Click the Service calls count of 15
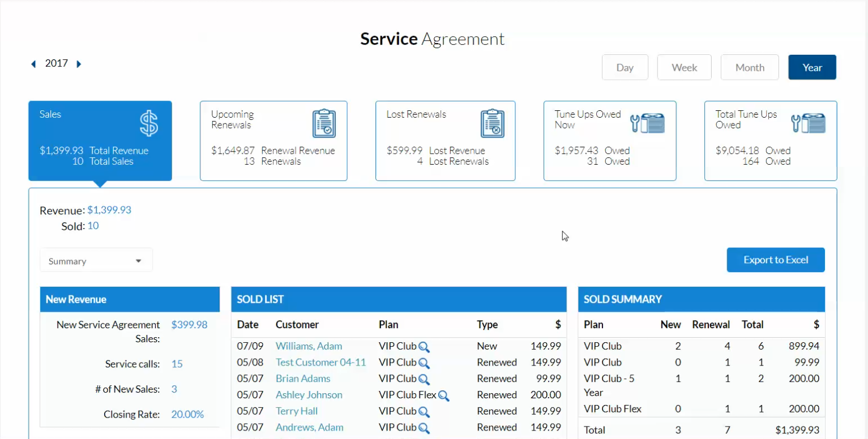This screenshot has height=439, width=868. pos(177,364)
